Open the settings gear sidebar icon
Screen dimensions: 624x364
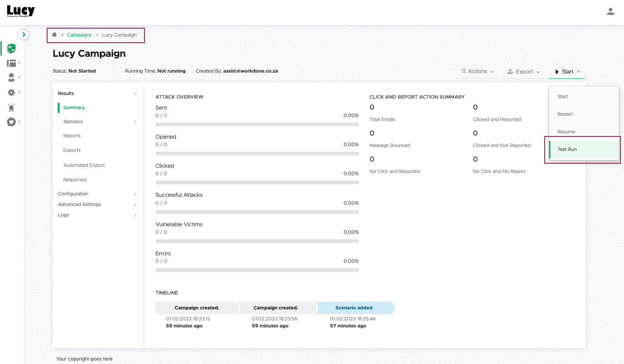pos(11,93)
